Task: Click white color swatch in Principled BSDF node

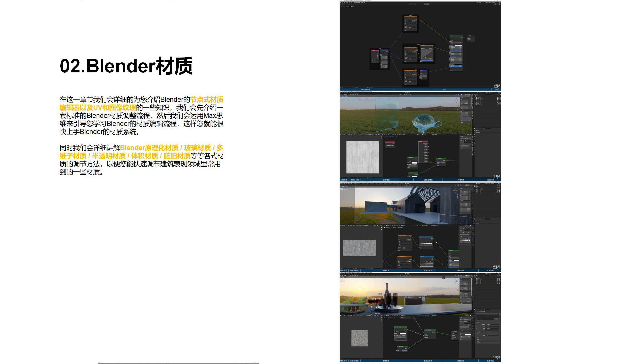Action: click(x=459, y=45)
